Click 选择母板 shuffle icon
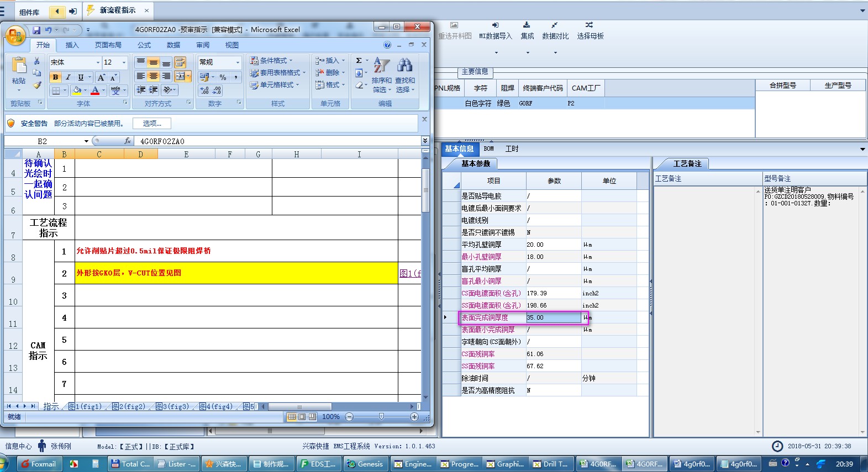 click(590, 25)
